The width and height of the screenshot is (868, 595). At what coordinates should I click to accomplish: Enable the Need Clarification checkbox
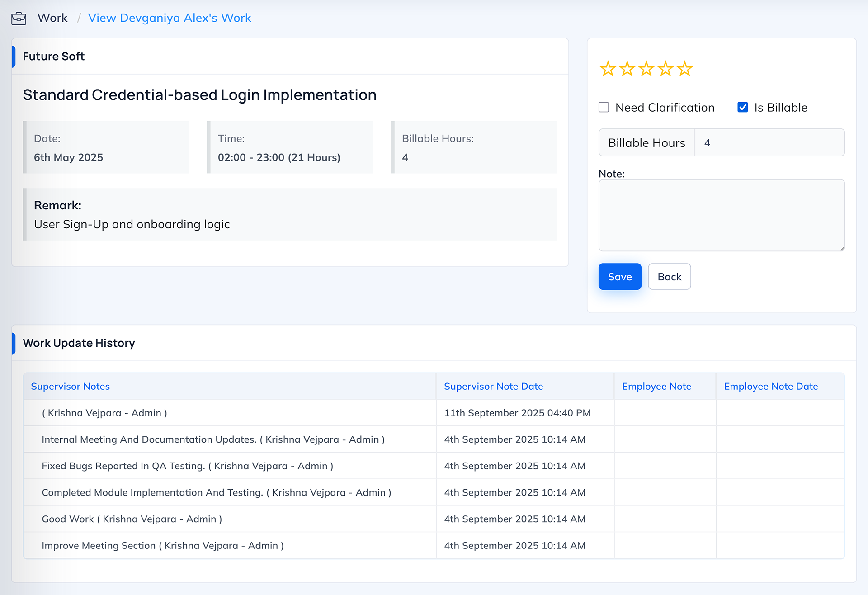pyautogui.click(x=604, y=107)
